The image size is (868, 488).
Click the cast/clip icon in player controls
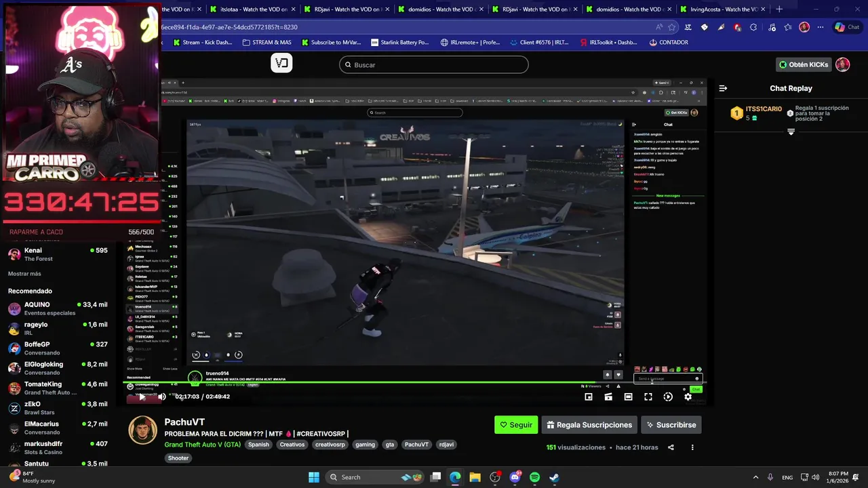[608, 396]
